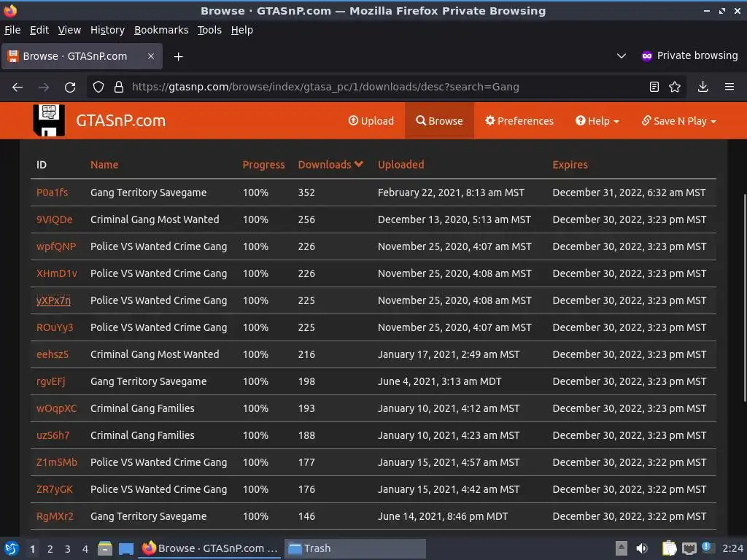Switch to the Trash window in taskbar
Viewport: 747px width, 560px height.
[x=355, y=548]
